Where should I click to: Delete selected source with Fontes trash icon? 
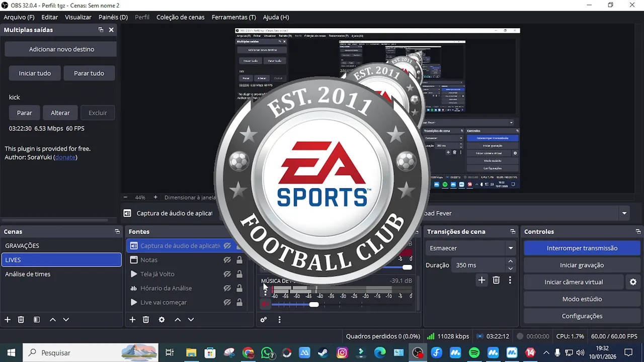146,320
